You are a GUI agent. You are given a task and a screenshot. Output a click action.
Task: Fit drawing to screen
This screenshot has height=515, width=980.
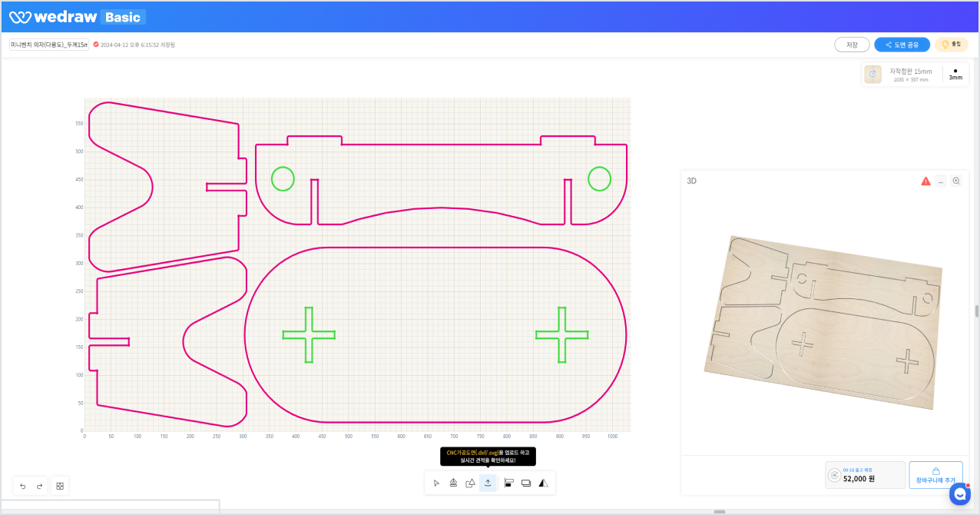(x=60, y=486)
